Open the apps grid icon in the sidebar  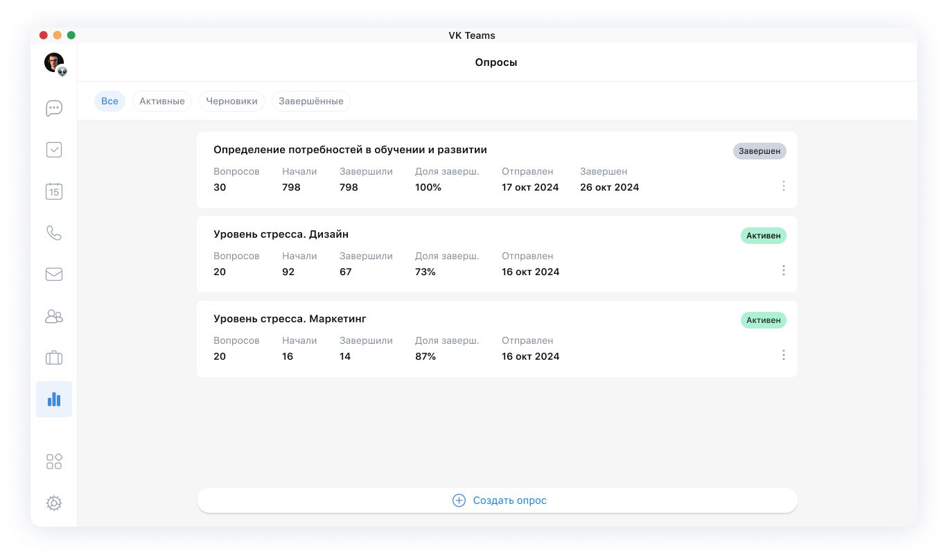pyautogui.click(x=54, y=462)
